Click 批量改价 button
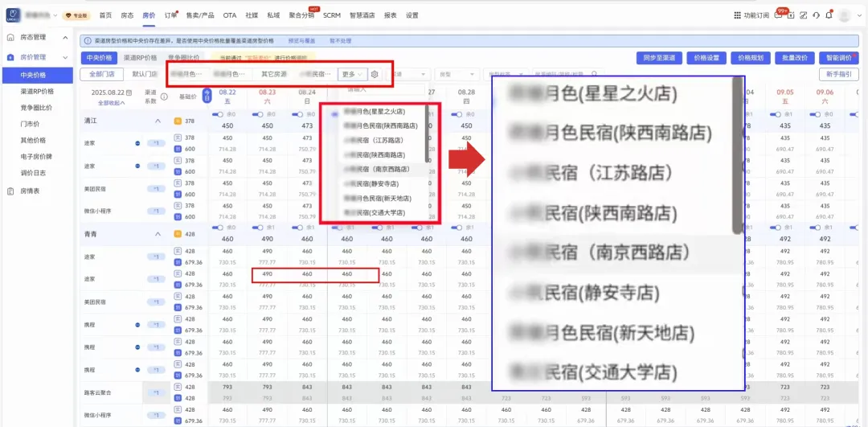 [794, 58]
